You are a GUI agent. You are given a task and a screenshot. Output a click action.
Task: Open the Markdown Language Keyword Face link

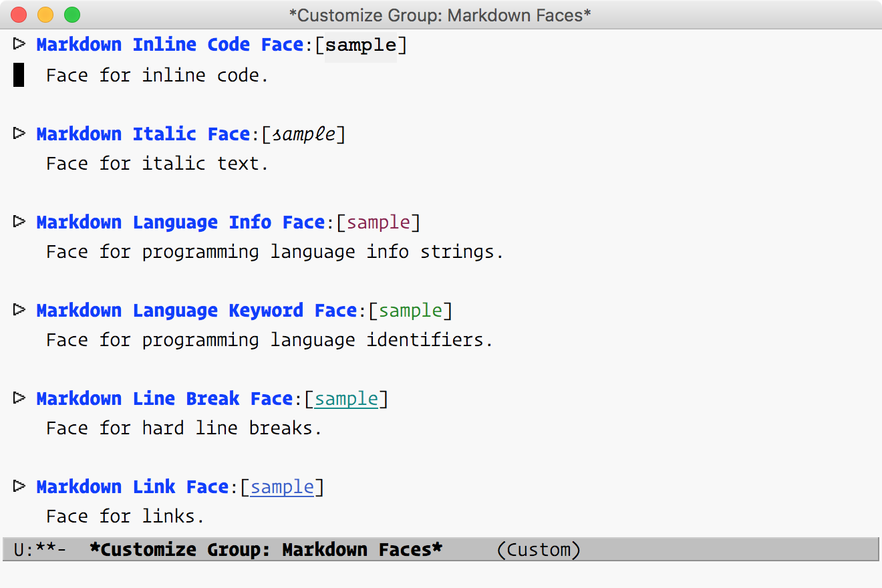[x=196, y=310]
